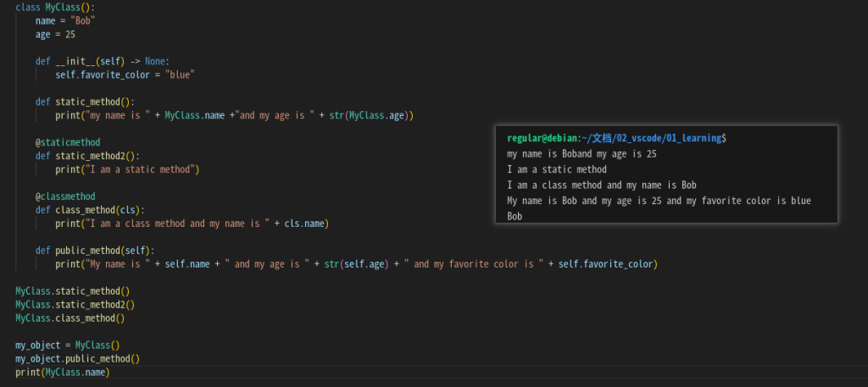
Task: Click the MyClass.class_method() call line
Action: 70,318
